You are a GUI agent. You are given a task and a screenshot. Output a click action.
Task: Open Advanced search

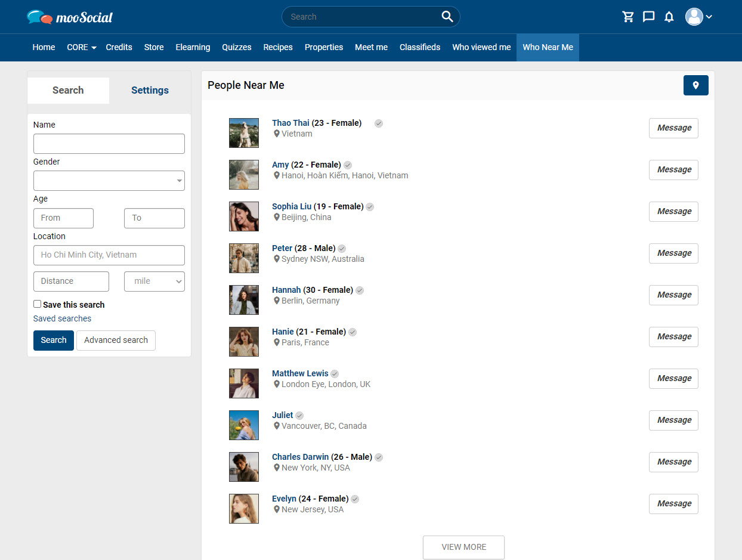coord(116,341)
